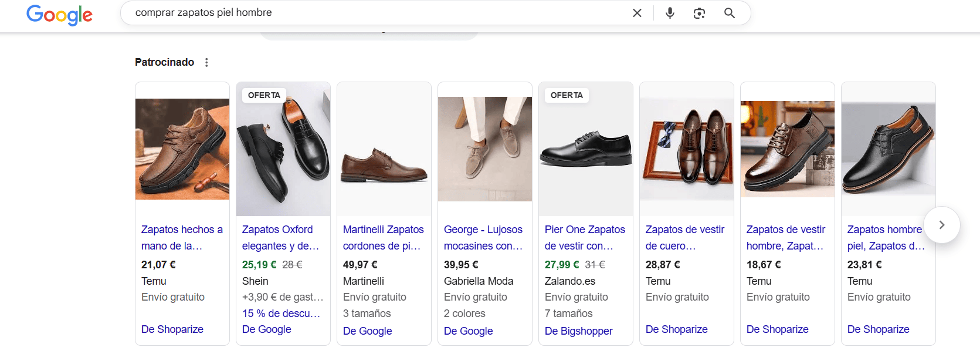Open 'George - Lujosos mocasines con…' listing
980x364 pixels.
pos(484,238)
